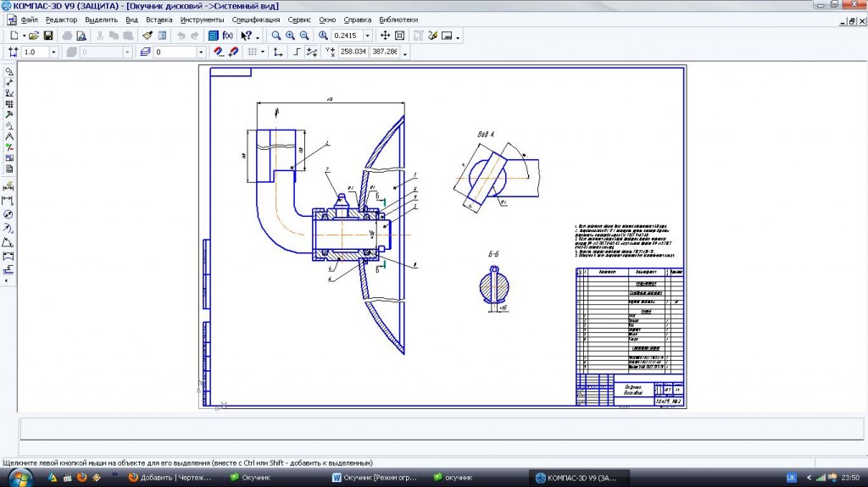The height and width of the screenshot is (487, 868).
Task: Open the Вставка menu
Action: click(159, 20)
